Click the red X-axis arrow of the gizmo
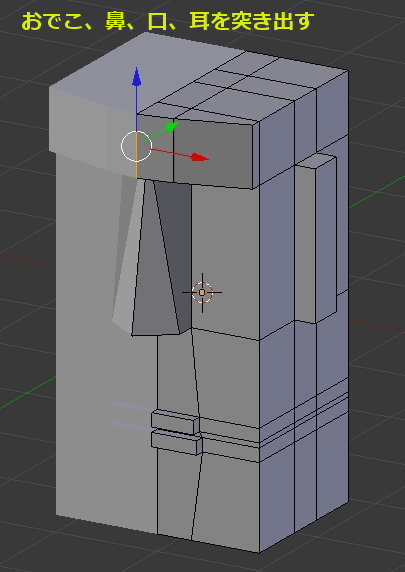Image resolution: width=405 pixels, height=572 pixels. [x=200, y=157]
